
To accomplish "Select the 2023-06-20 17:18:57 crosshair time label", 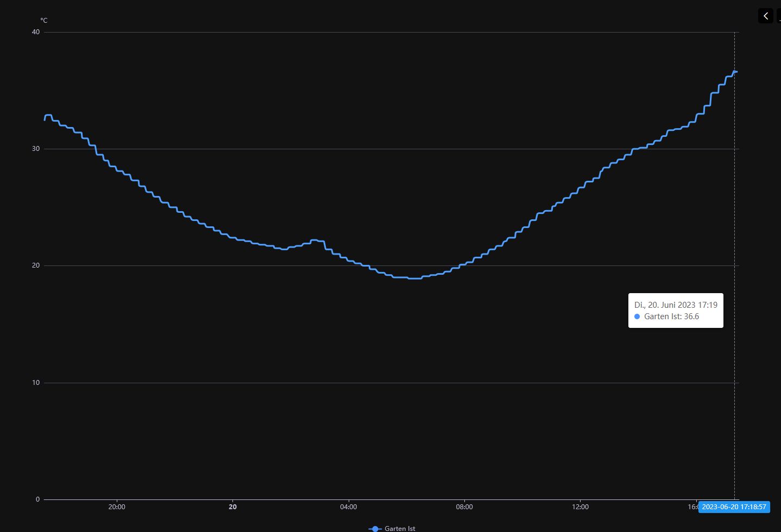I will click(x=734, y=507).
